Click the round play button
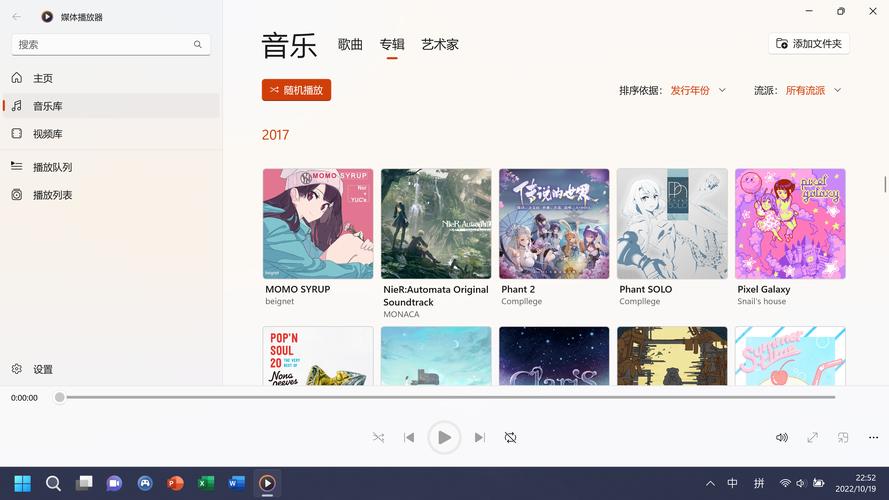The height and width of the screenshot is (500, 889). 444,437
